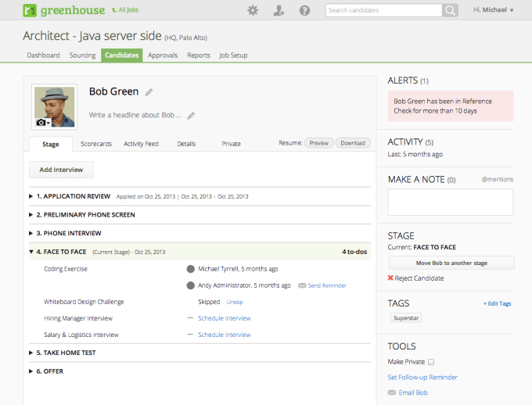This screenshot has width=532, height=405.
Task: Click the Add Interview button
Action: point(61,170)
